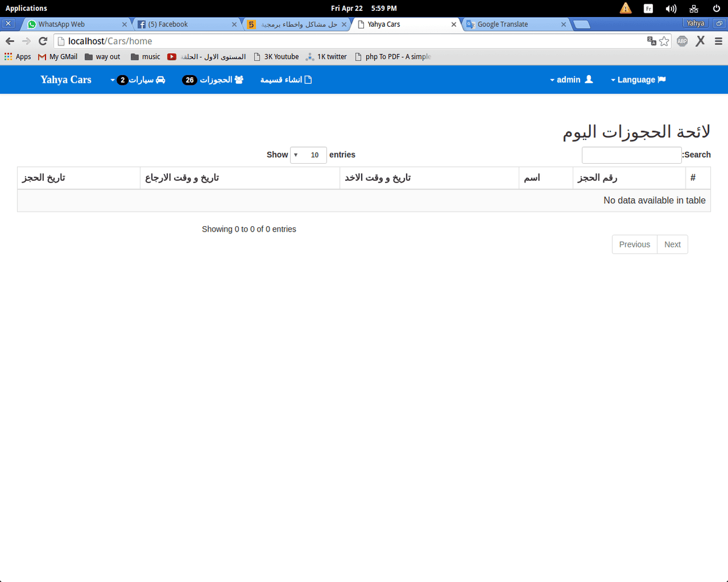Open the Chrome hamburger menu
The image size is (728, 582).
click(x=718, y=41)
